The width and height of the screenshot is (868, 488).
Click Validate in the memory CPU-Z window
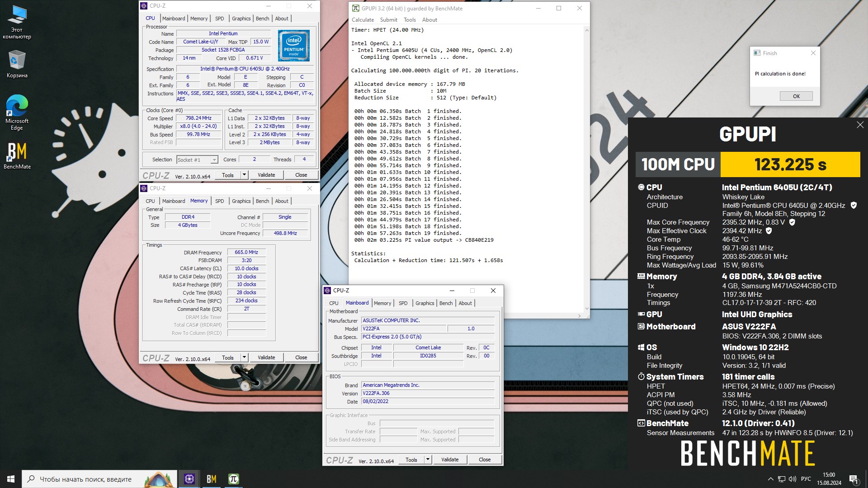point(266,357)
